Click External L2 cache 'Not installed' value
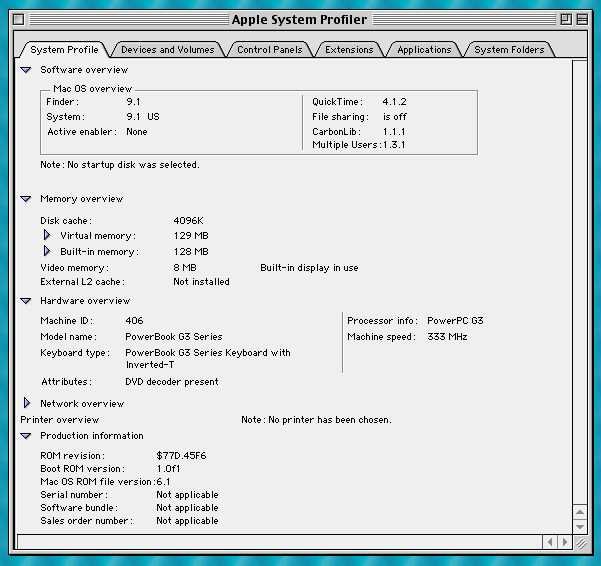601x566 pixels. point(201,282)
